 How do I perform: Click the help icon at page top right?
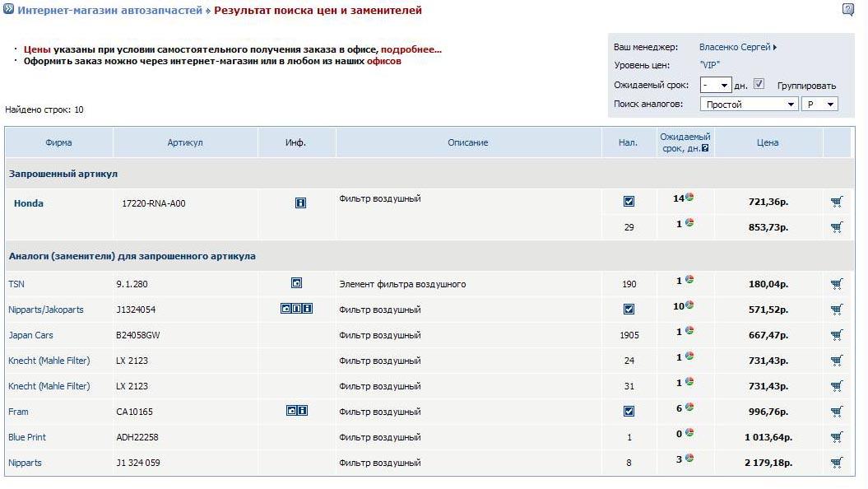pyautogui.click(x=848, y=9)
